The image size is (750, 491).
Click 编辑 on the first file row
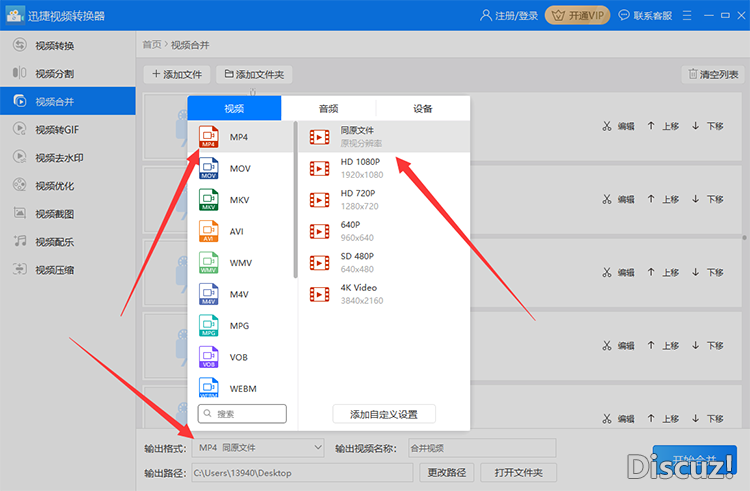[618, 126]
